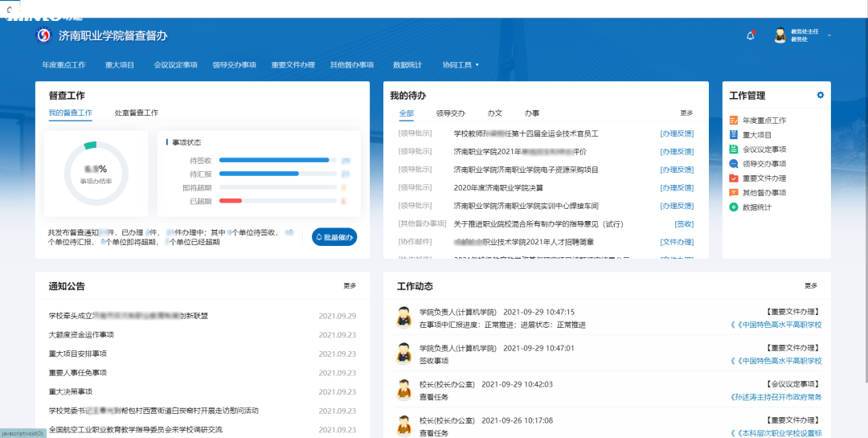868x438 pixels.
Task: Open 其他督办事项 in the top navigation
Action: click(x=352, y=65)
